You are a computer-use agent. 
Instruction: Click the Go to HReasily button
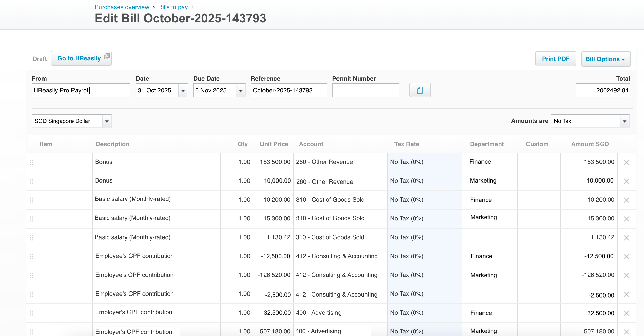point(81,58)
